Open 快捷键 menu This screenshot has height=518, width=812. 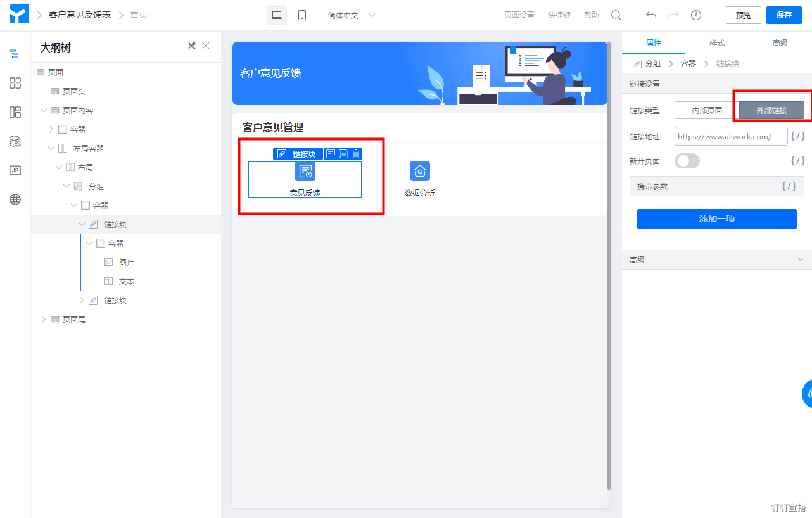click(559, 15)
